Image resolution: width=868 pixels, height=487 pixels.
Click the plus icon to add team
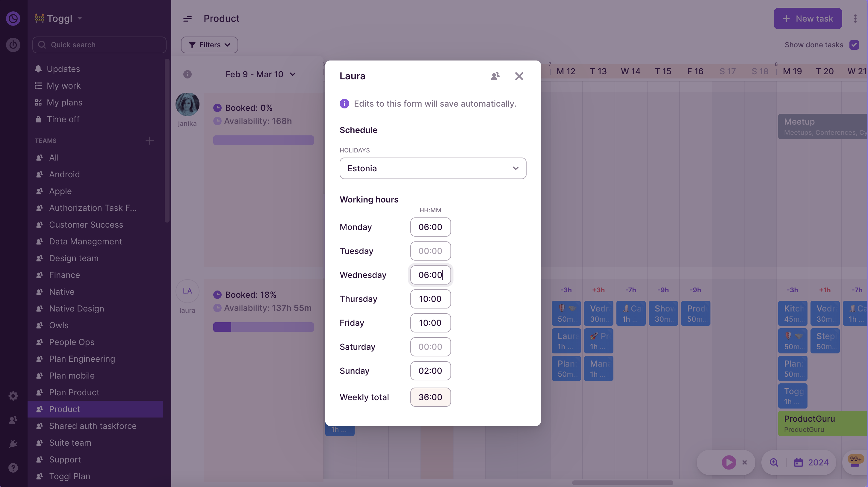(x=150, y=140)
